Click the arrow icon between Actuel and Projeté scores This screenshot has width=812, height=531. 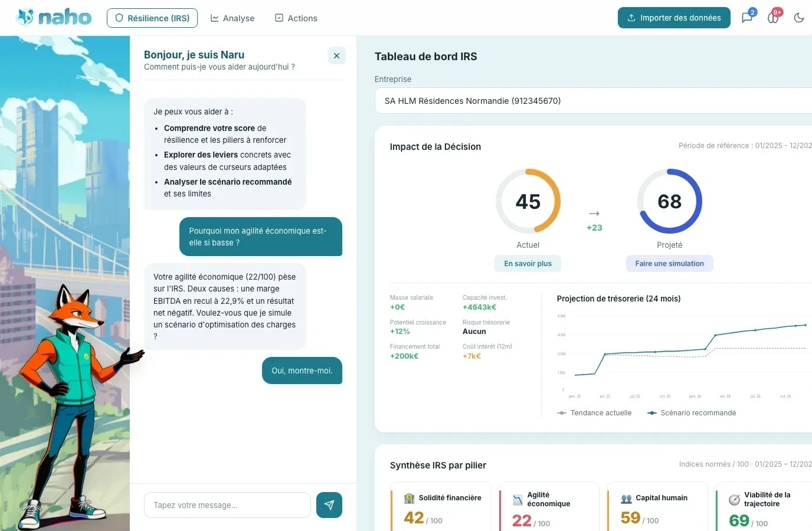point(594,214)
